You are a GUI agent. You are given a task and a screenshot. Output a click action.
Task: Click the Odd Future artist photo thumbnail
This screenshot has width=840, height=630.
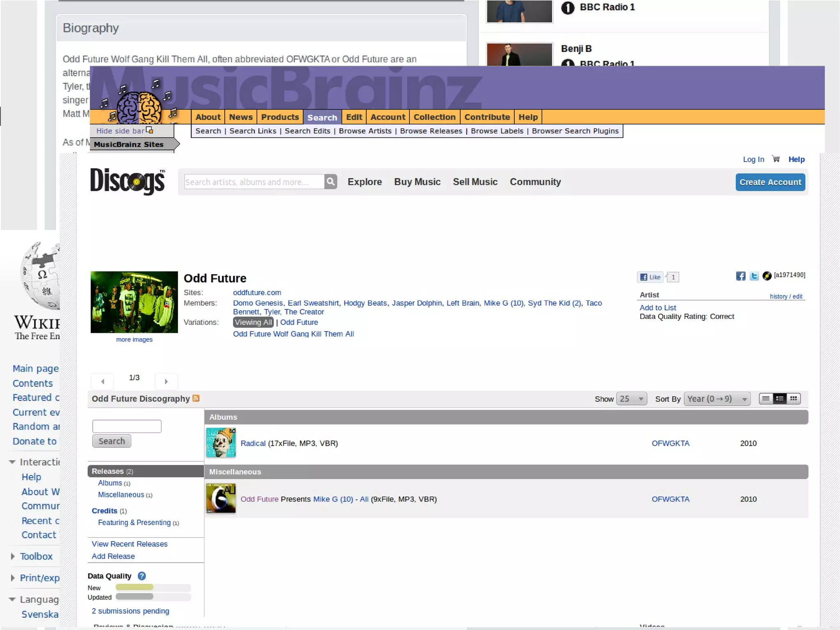point(134,302)
